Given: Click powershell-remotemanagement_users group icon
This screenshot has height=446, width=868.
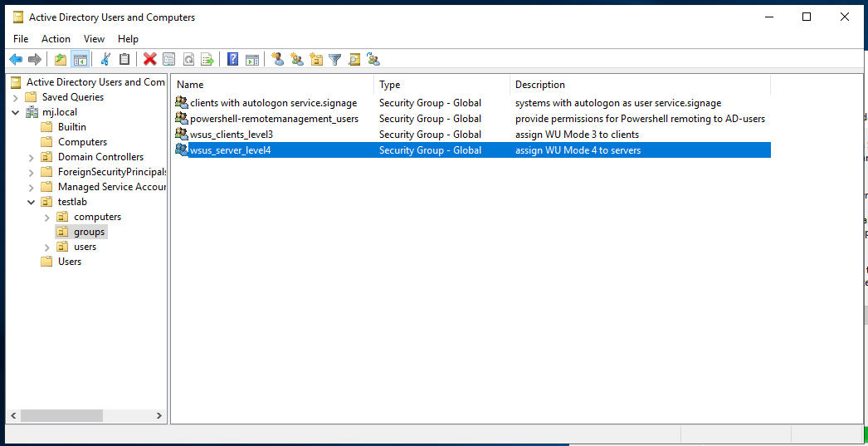Looking at the screenshot, I should pyautogui.click(x=182, y=118).
